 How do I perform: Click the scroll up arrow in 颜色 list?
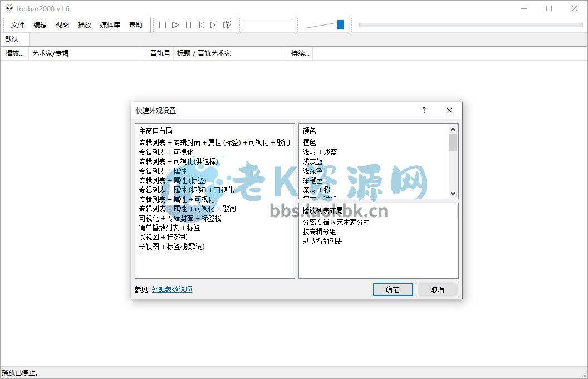pyautogui.click(x=453, y=129)
